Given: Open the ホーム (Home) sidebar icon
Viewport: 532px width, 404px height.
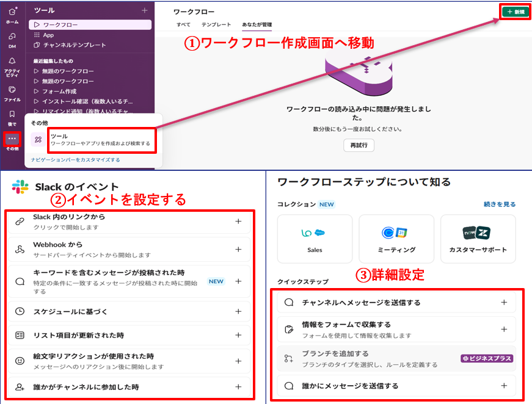Looking at the screenshot, I should pyautogui.click(x=12, y=12).
